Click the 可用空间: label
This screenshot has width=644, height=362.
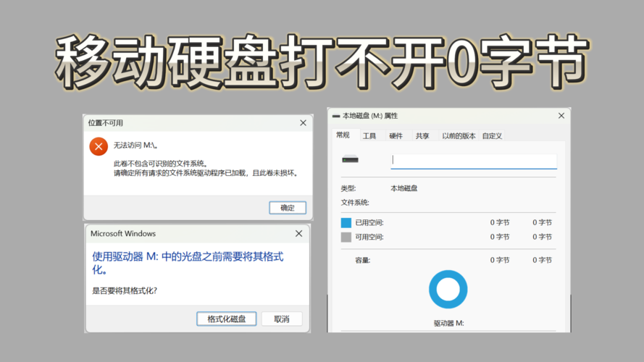pyautogui.click(x=369, y=237)
